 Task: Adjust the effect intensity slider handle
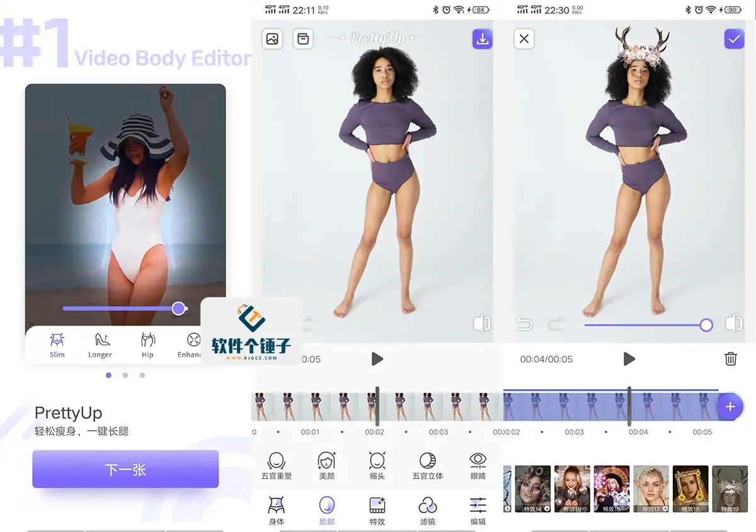(706, 325)
